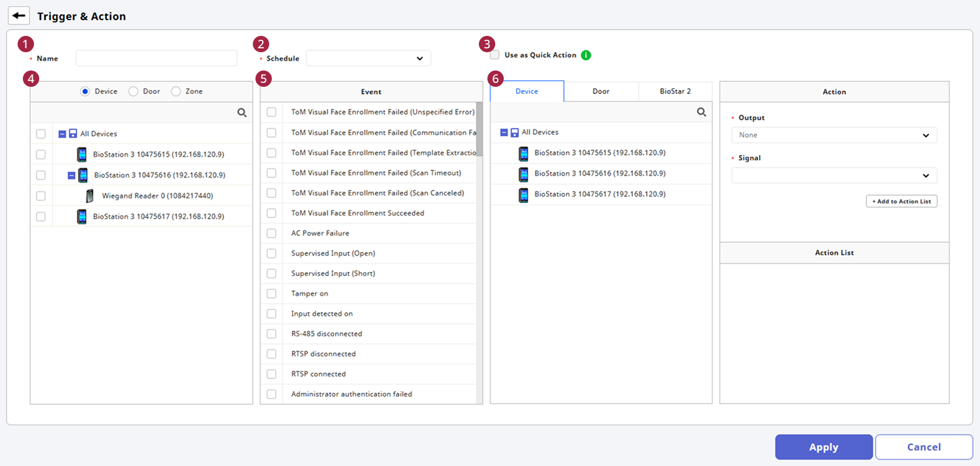980x466 pixels.
Task: Click Wiegand Reader 0 device icon
Action: pos(90,196)
